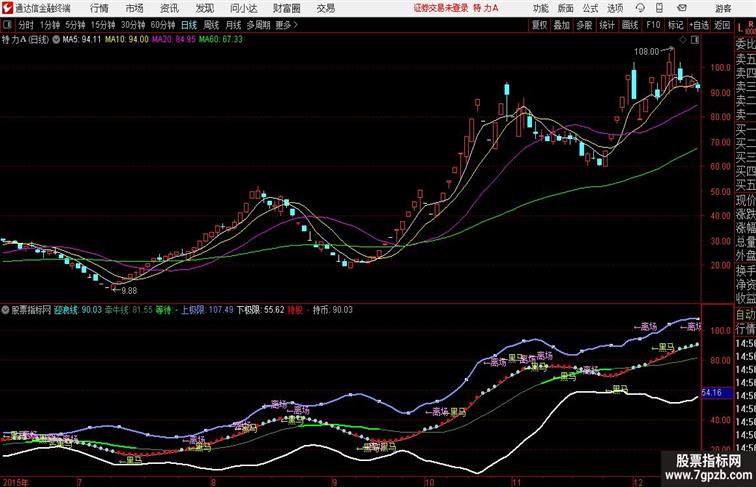
Task: Open the 问小达 menu
Action: point(243,8)
